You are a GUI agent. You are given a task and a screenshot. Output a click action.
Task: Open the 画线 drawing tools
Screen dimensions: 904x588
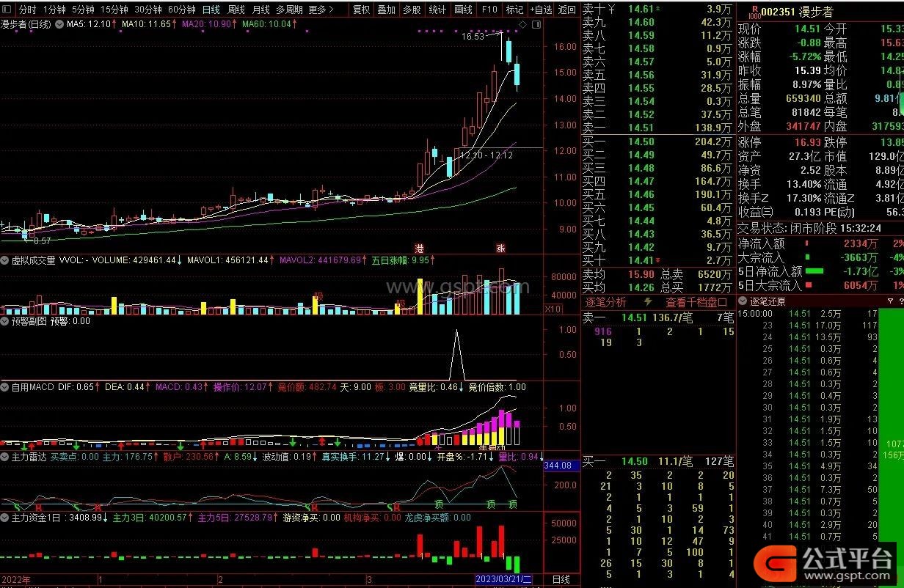[464, 10]
